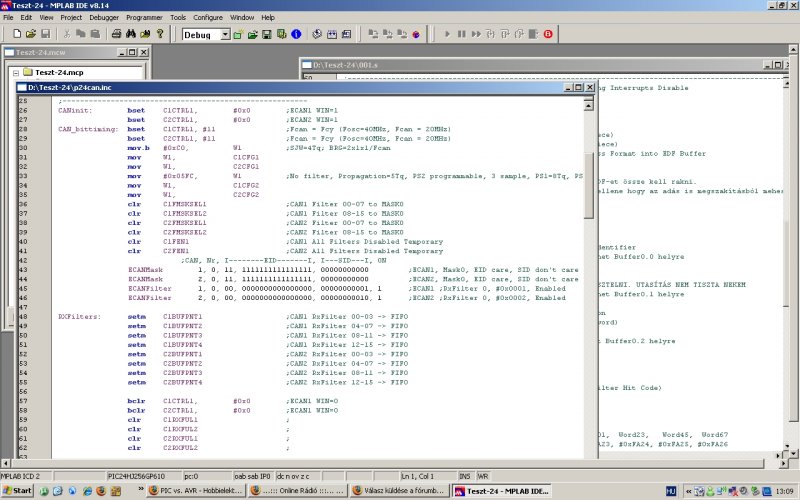Image resolution: width=800 pixels, height=500 pixels.
Task: Open the Debugger menu
Action: click(x=104, y=17)
